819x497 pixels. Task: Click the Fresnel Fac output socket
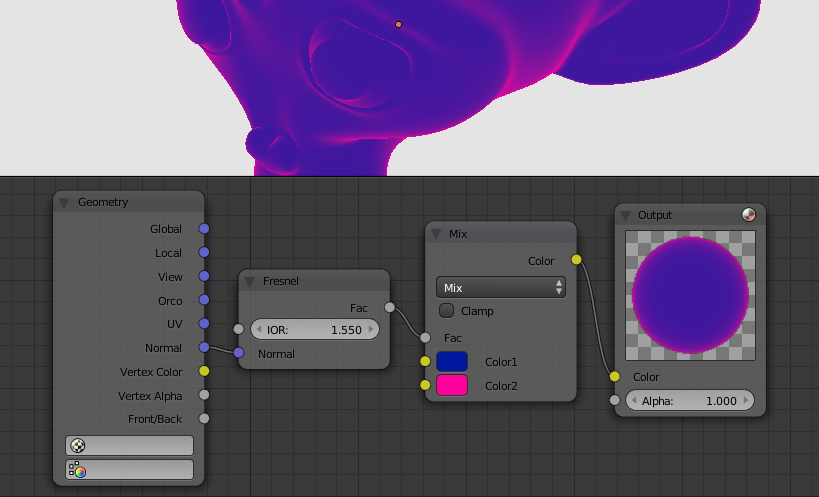coord(390,307)
